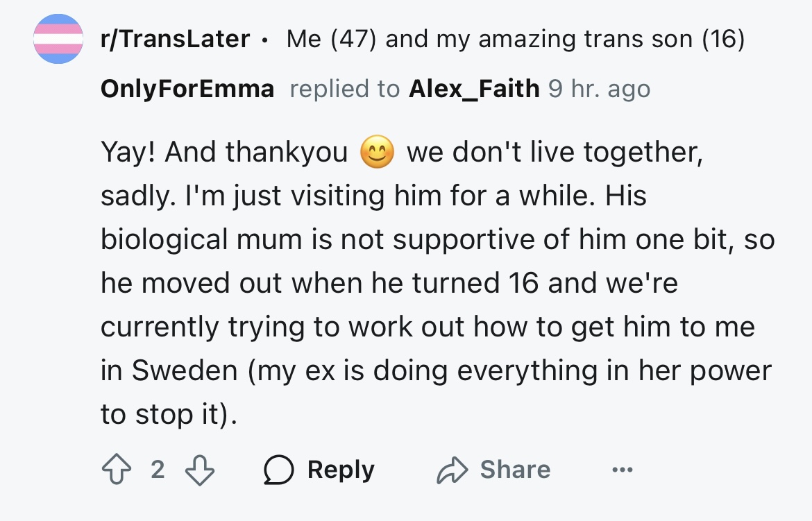Image resolution: width=812 pixels, height=521 pixels.
Task: Click the Share button label
Action: 515,469
